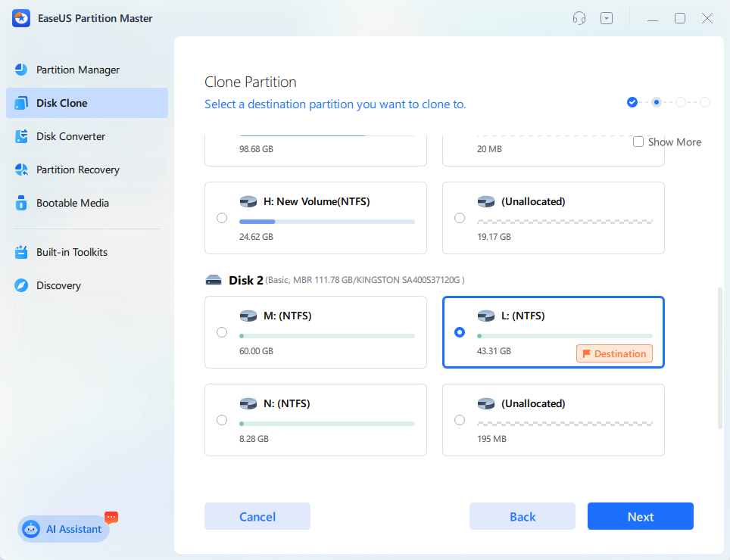
Task: Go to Disk Converter section
Action: 87,136
